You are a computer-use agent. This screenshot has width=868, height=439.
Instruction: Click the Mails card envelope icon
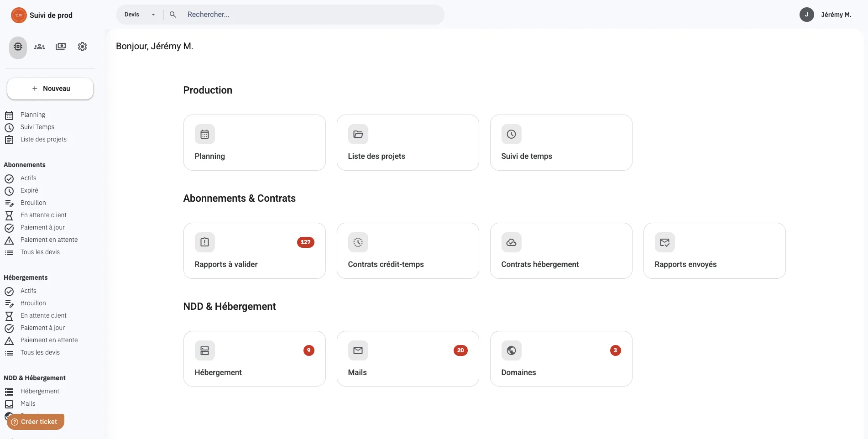(x=358, y=350)
